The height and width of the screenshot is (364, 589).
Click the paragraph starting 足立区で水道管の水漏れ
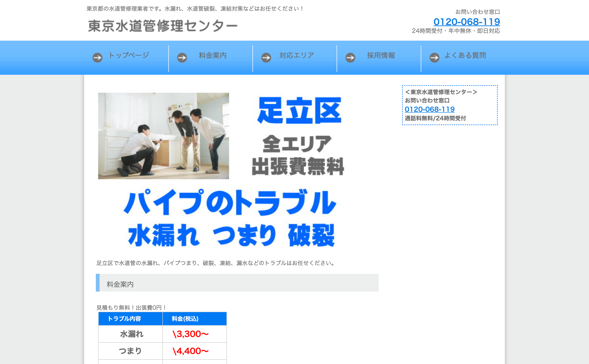[216, 263]
